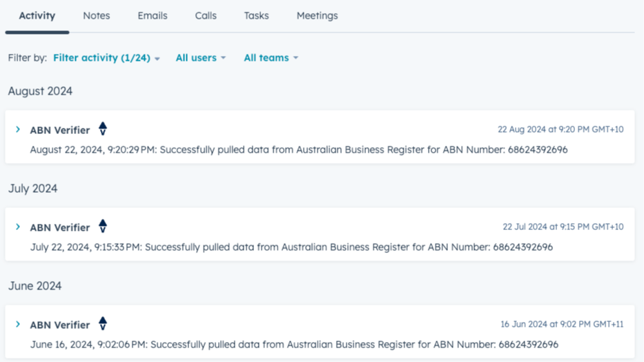Click the ABN Verifier app icon in August entry
This screenshot has height=362, width=644.
pyautogui.click(x=103, y=129)
